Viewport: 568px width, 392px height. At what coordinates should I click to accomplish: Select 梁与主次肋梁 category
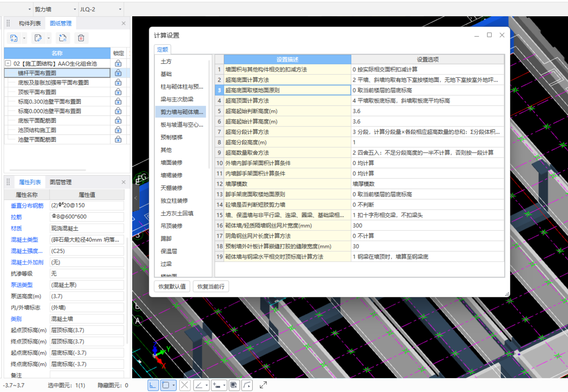point(177,100)
